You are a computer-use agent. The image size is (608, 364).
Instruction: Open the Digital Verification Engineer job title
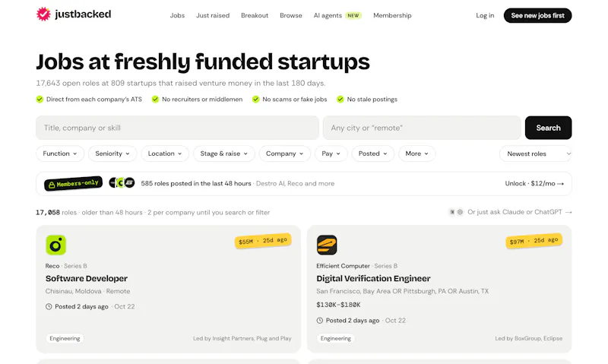click(373, 278)
